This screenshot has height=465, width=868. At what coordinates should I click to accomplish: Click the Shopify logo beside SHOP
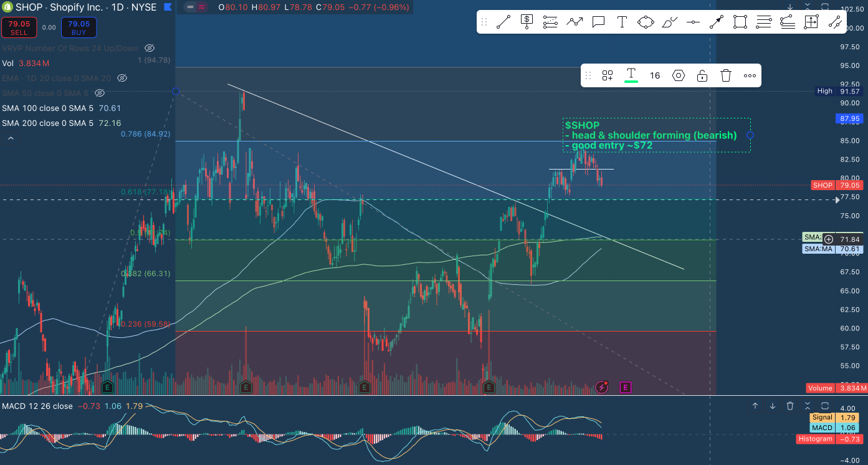pyautogui.click(x=6, y=7)
